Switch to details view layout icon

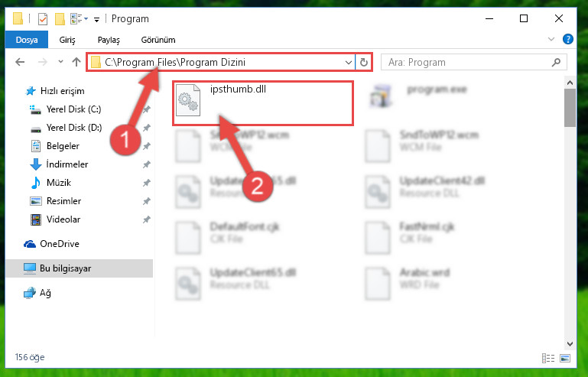pyautogui.click(x=548, y=358)
